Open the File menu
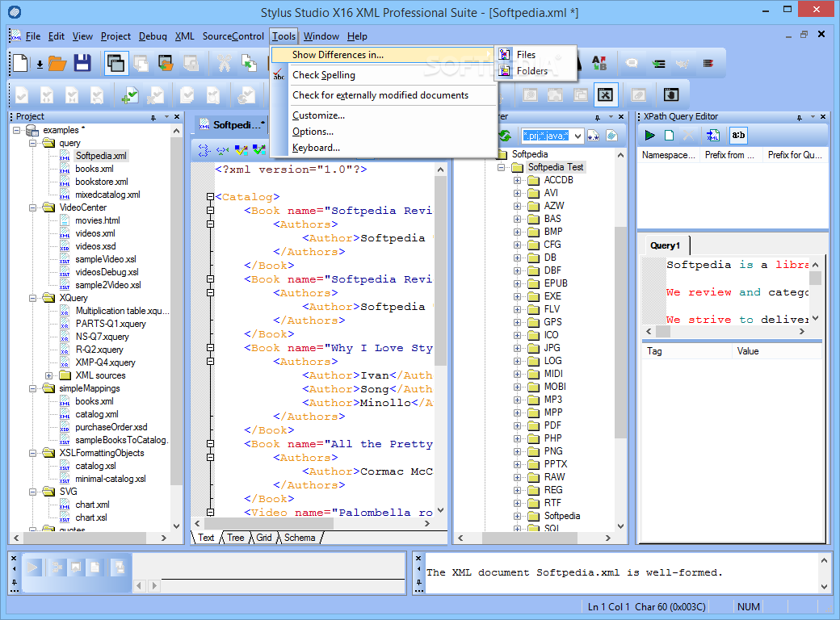 pos(32,36)
